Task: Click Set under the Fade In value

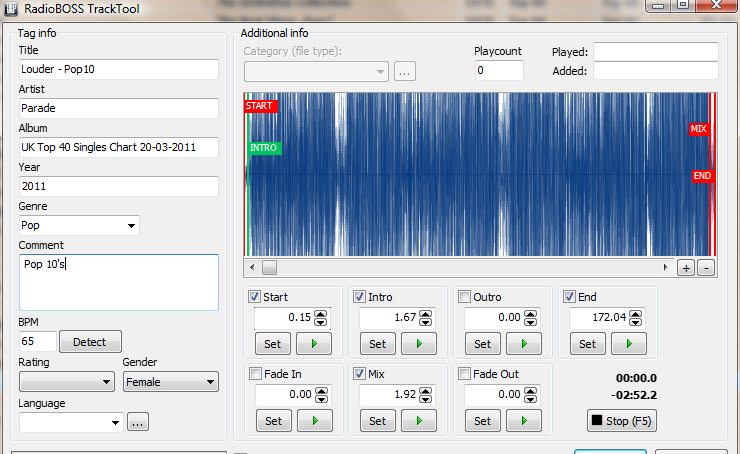Action: [x=273, y=420]
